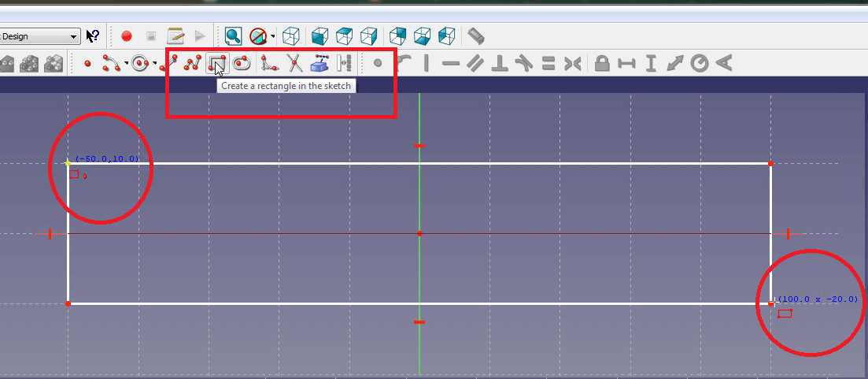The image size is (868, 379).
Task: Apply the angle constraint
Action: [723, 63]
